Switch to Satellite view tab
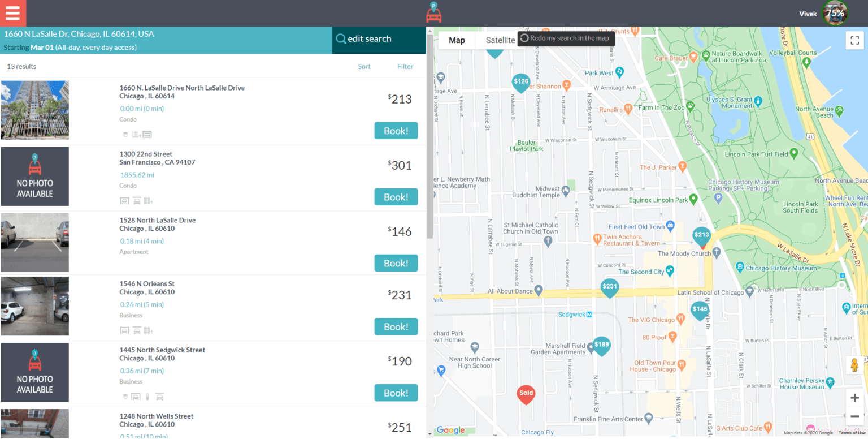 pyautogui.click(x=500, y=40)
